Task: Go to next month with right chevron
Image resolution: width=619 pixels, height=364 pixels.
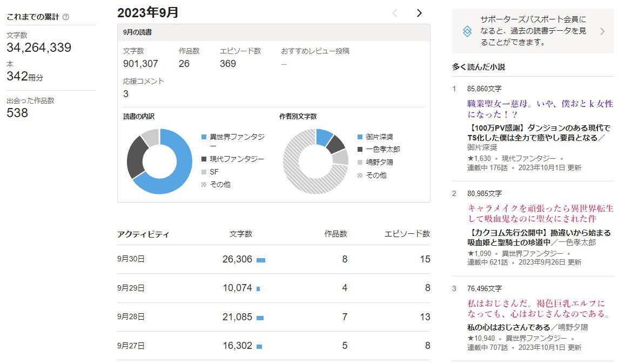Action: click(419, 13)
